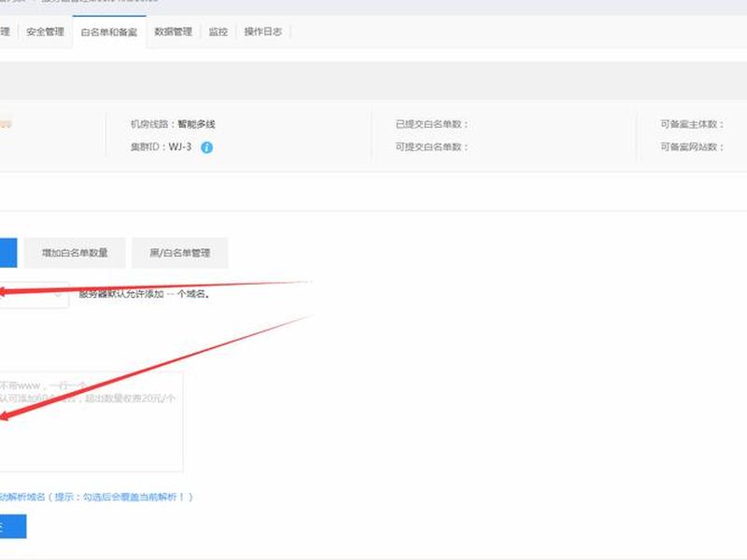Switch to the 数据管理 tab
Screen dimensions: 747x560
coord(174,32)
